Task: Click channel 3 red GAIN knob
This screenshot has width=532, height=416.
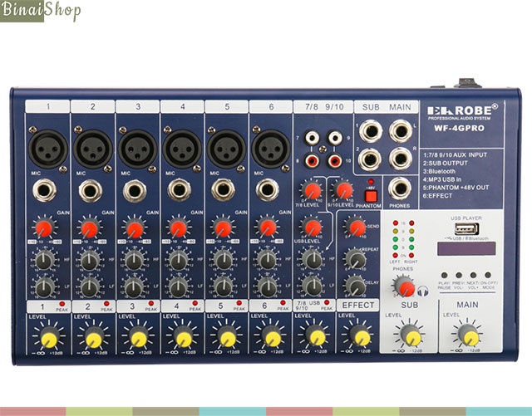Action: (135, 228)
